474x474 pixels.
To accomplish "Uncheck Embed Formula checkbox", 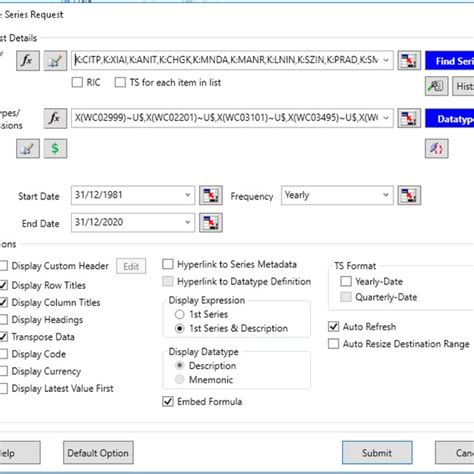I will [x=168, y=402].
